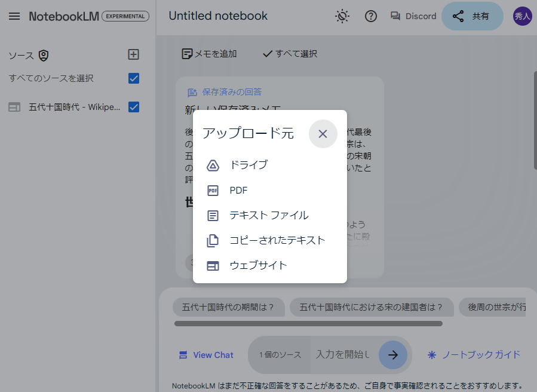Ask the 五代十国時代の期間は？ suggested question
Screen dimensions: 537x392
click(x=229, y=307)
